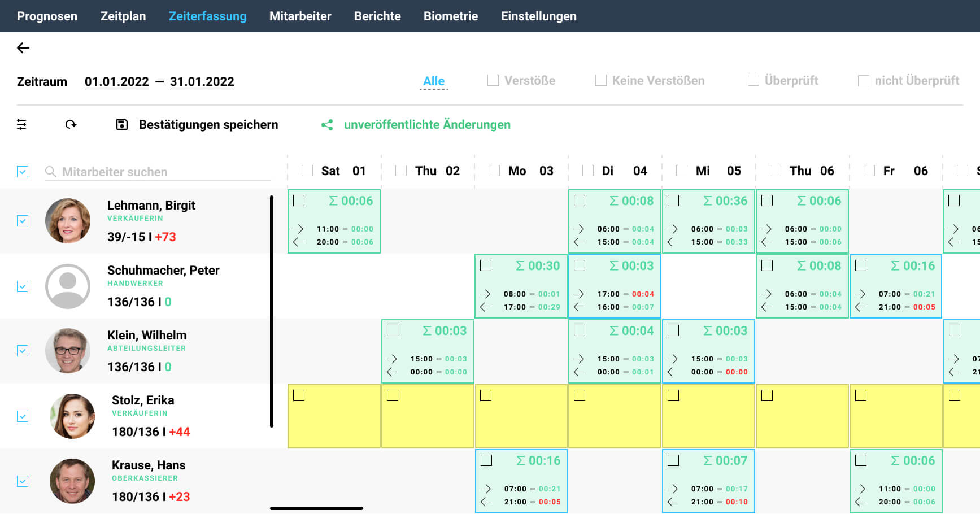Click clock-in arrow in Schuhmacher's Di 04 shift
Viewport: 980px width, 514px height.
pyautogui.click(x=579, y=294)
